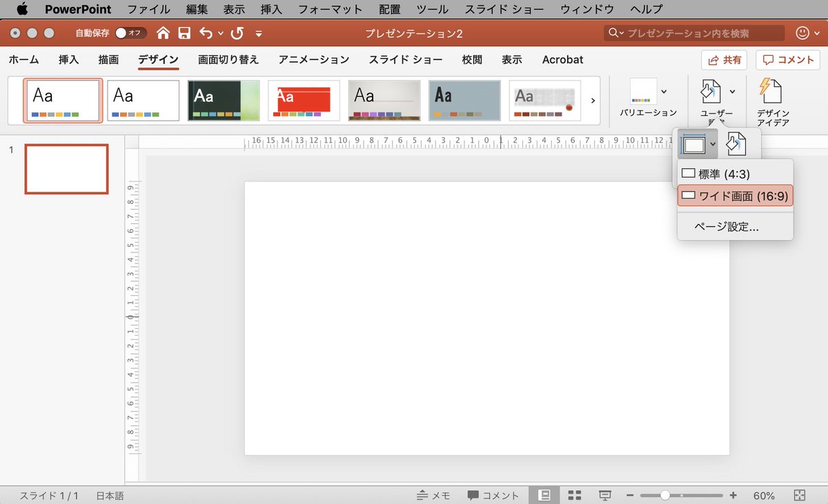
Task: Click the zoom in plus button
Action: (733, 496)
